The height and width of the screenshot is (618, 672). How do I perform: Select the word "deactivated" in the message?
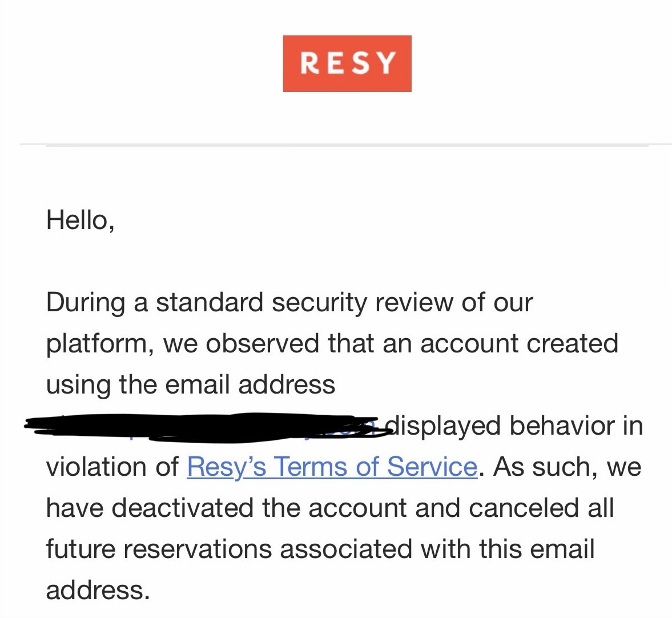(183, 508)
